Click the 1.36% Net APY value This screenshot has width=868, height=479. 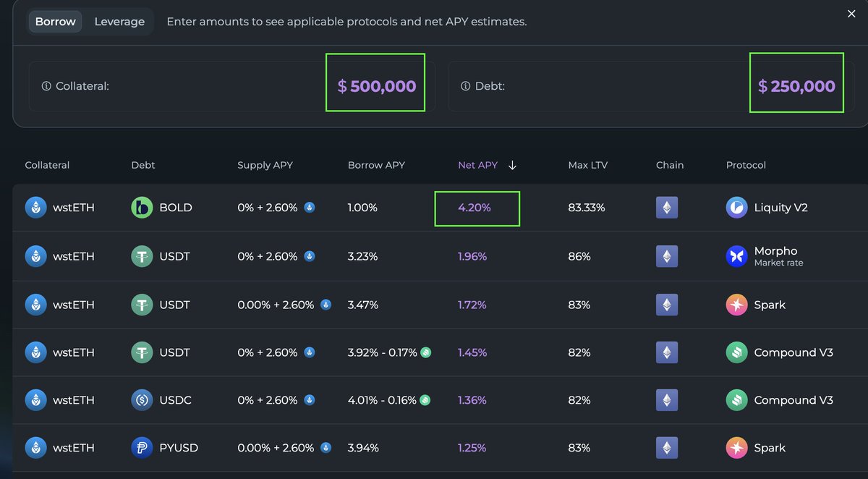472,400
